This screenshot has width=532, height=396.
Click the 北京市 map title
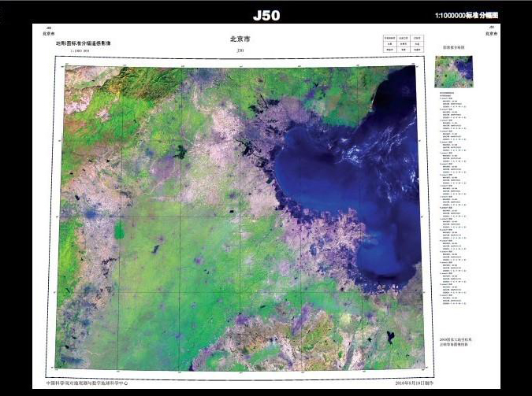click(x=240, y=39)
